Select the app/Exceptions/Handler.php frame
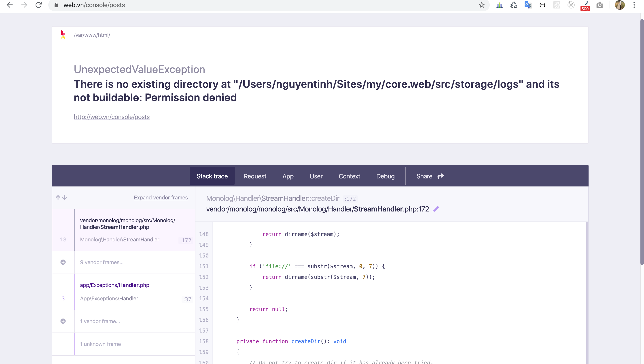 click(x=124, y=292)
